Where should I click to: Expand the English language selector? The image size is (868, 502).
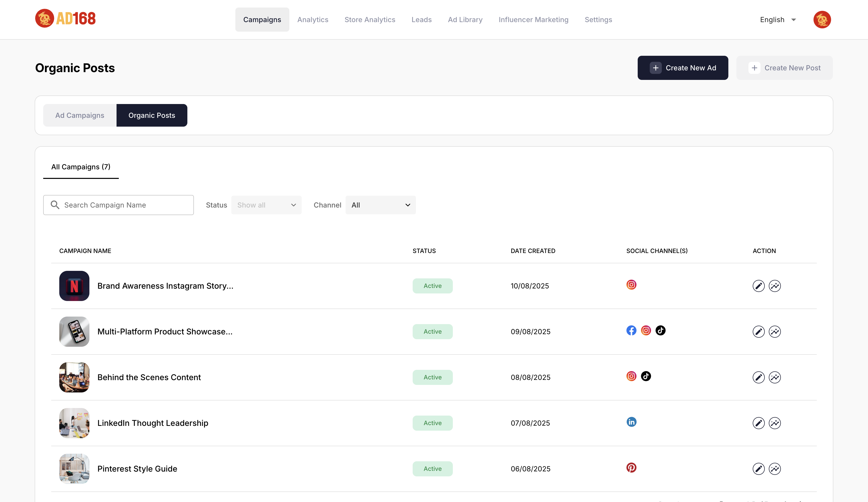point(778,20)
